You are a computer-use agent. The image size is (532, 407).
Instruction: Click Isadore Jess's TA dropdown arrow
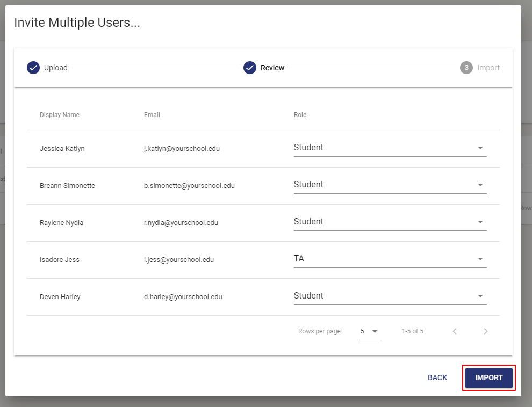coord(480,258)
